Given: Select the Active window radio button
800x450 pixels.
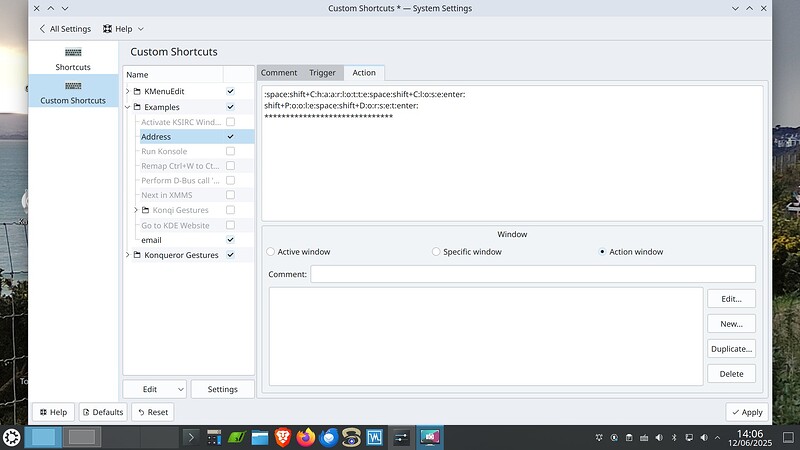Looking at the screenshot, I should 270,252.
